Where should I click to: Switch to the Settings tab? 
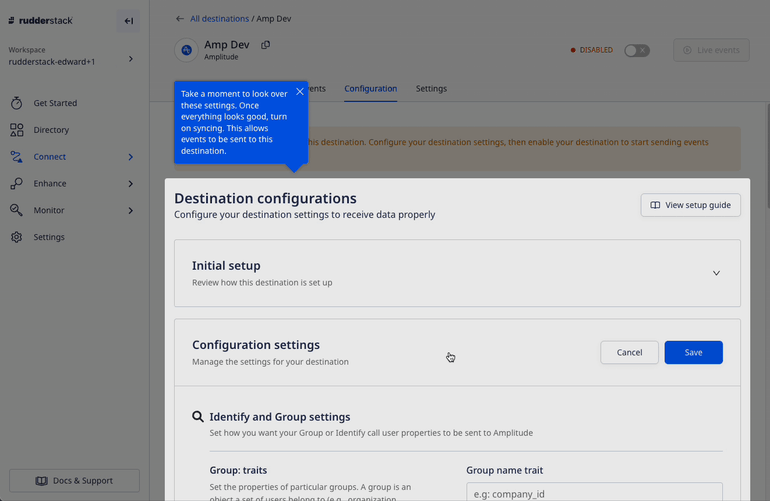tap(431, 88)
